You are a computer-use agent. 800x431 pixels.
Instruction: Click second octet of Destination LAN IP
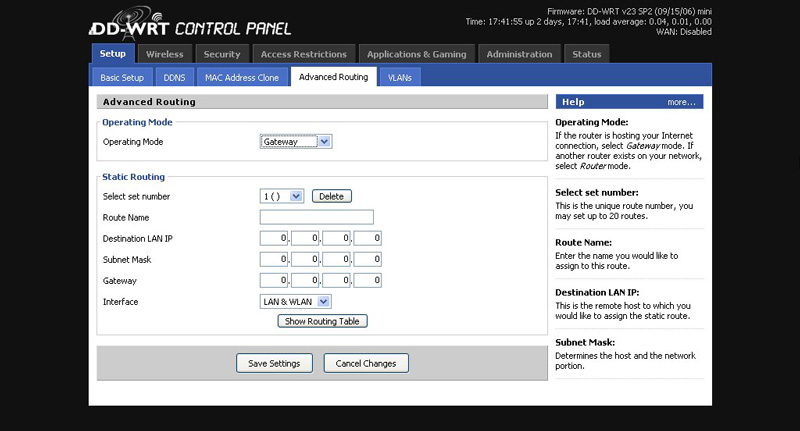point(305,238)
